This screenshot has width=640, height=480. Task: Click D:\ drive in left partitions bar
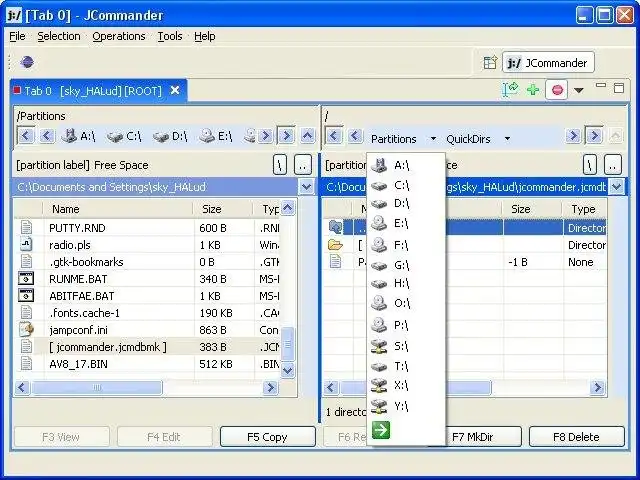point(170,136)
